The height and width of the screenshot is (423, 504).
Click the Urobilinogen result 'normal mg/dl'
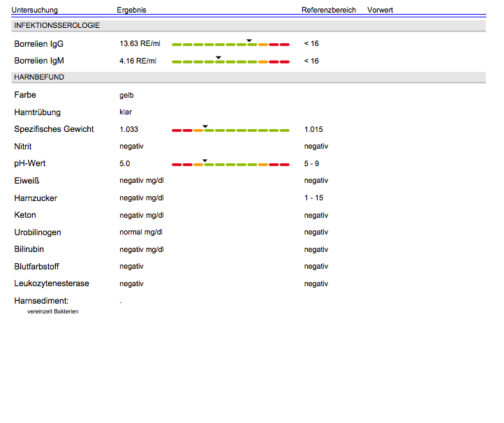tap(141, 232)
